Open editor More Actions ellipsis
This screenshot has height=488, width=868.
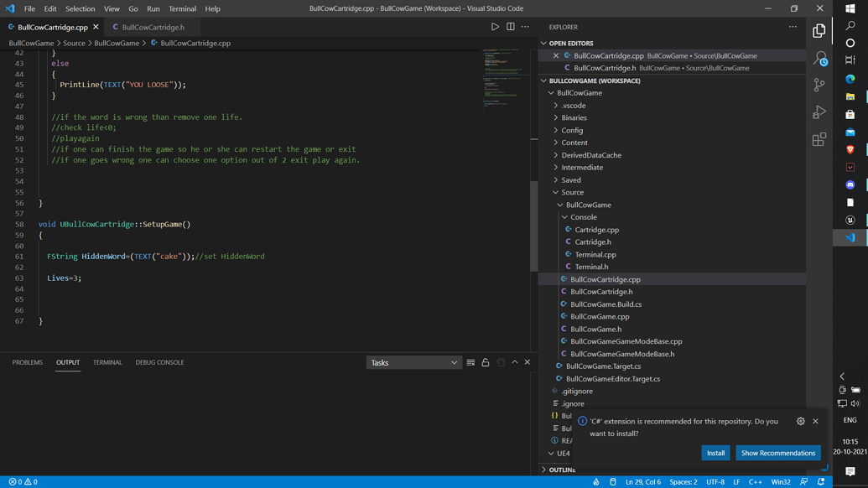[525, 27]
